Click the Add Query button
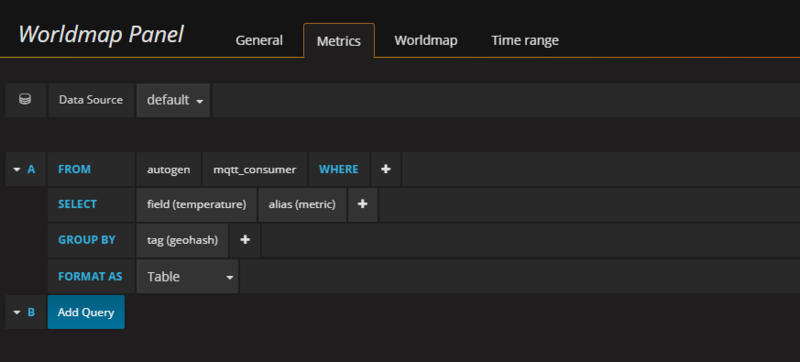 pos(86,312)
